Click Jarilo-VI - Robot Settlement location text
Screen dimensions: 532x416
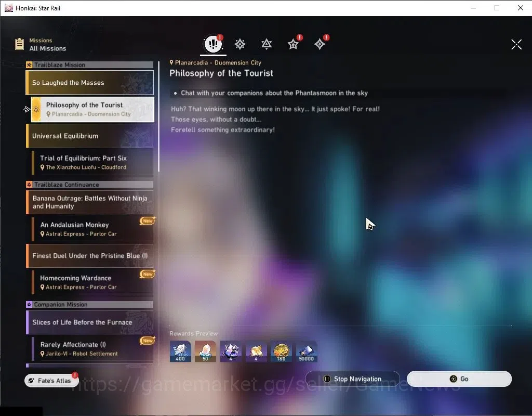click(82, 354)
